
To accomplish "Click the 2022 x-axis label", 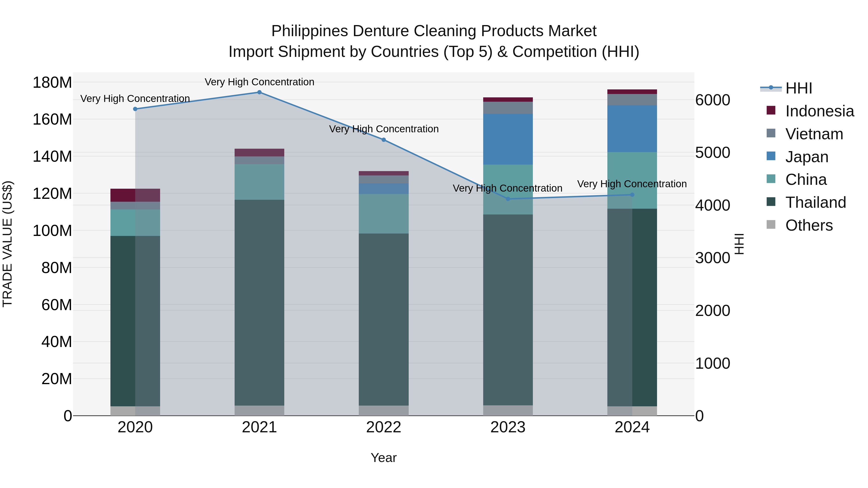I will point(383,427).
